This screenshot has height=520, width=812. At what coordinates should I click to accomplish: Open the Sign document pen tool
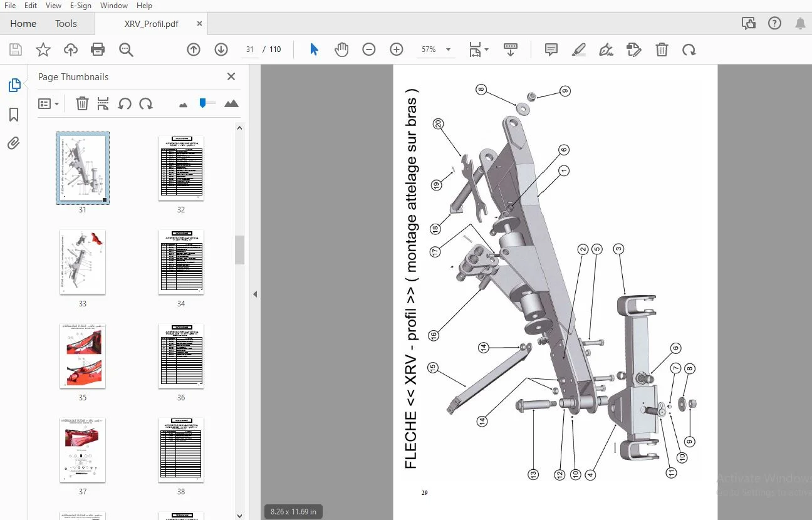click(606, 50)
